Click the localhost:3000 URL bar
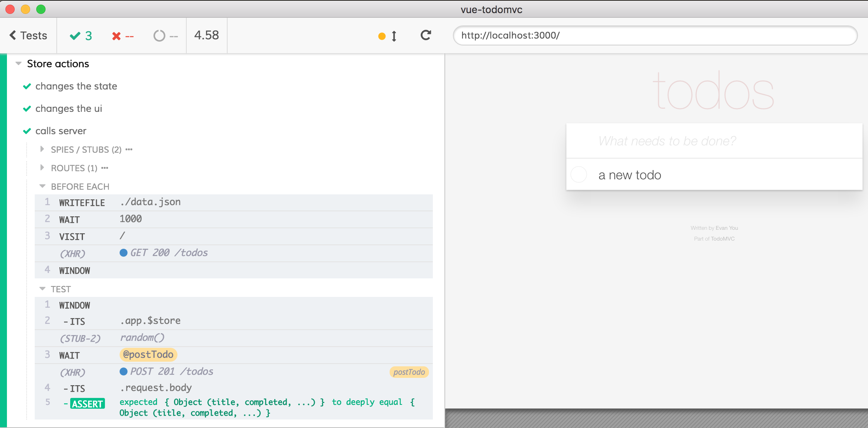Viewport: 868px width, 428px height. pyautogui.click(x=655, y=35)
